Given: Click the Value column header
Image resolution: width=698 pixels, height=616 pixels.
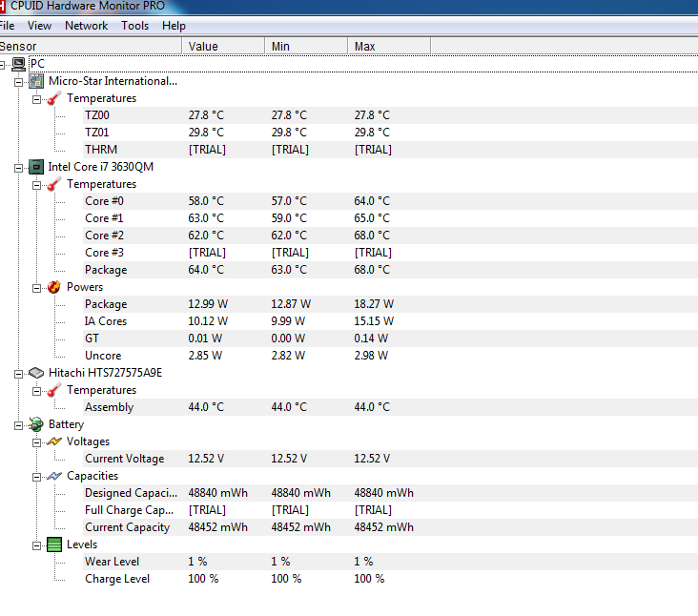Looking at the screenshot, I should (x=223, y=47).
